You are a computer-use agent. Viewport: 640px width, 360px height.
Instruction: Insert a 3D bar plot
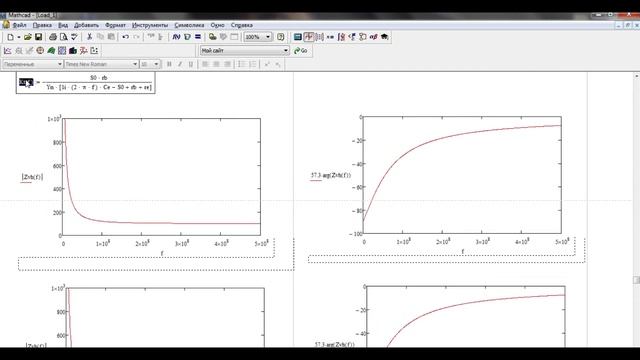(73, 51)
